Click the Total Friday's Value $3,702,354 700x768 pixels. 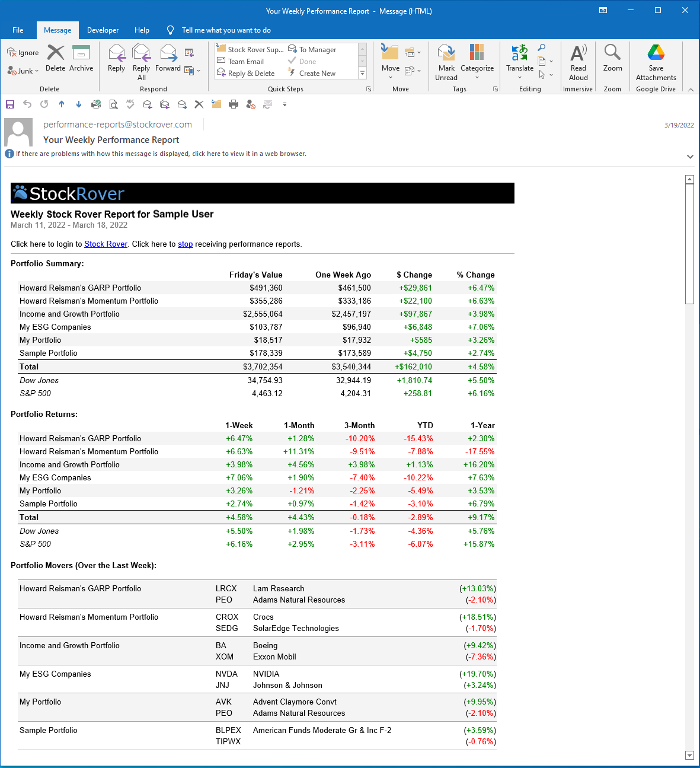tap(263, 367)
